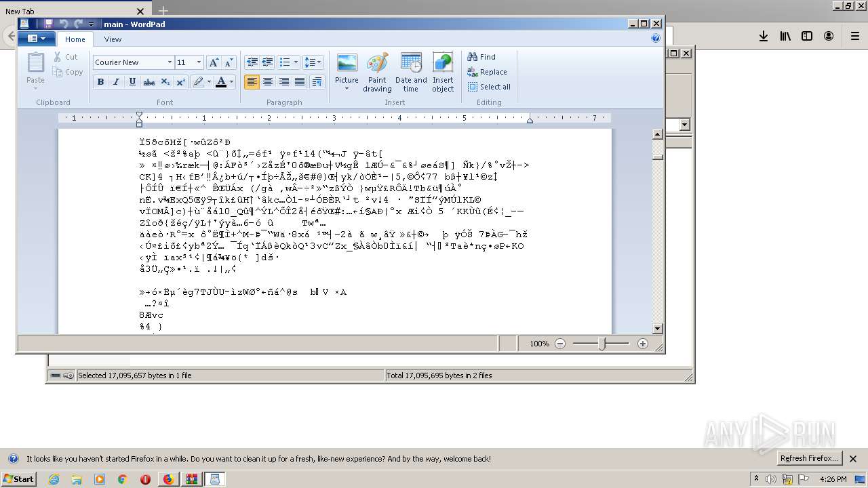
Task: Open the Line spacing menu
Action: (x=313, y=62)
